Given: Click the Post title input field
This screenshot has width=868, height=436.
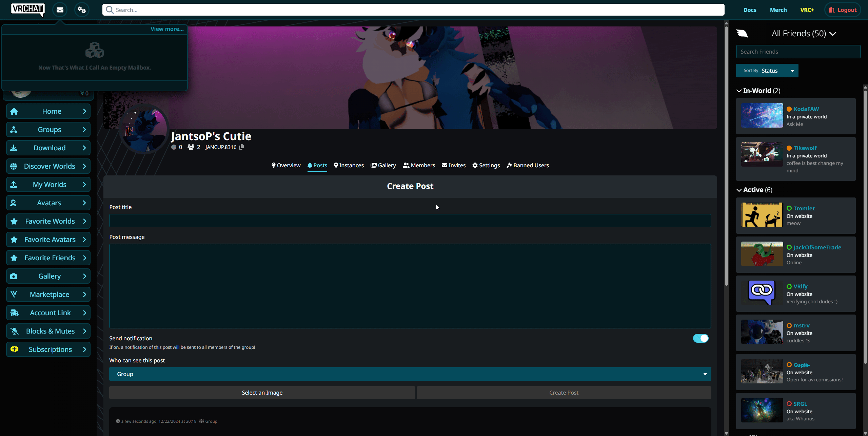Looking at the screenshot, I should [410, 221].
